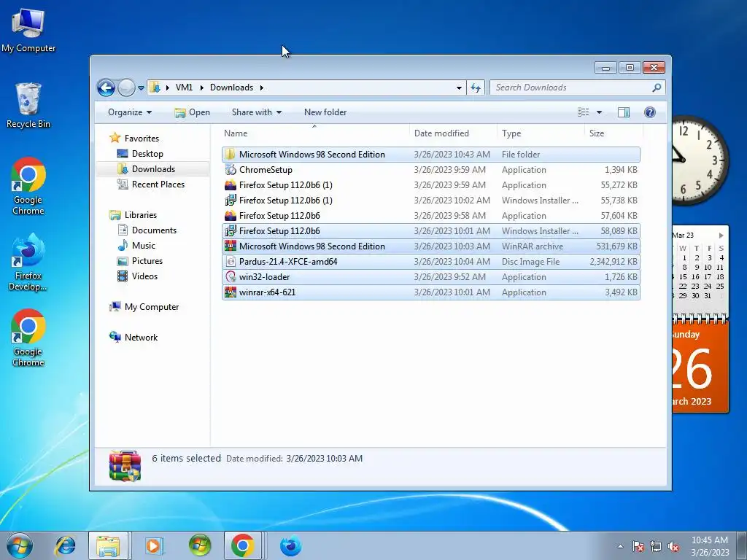Open Pictures library in navigation pane
The height and width of the screenshot is (560, 747).
coord(147,261)
